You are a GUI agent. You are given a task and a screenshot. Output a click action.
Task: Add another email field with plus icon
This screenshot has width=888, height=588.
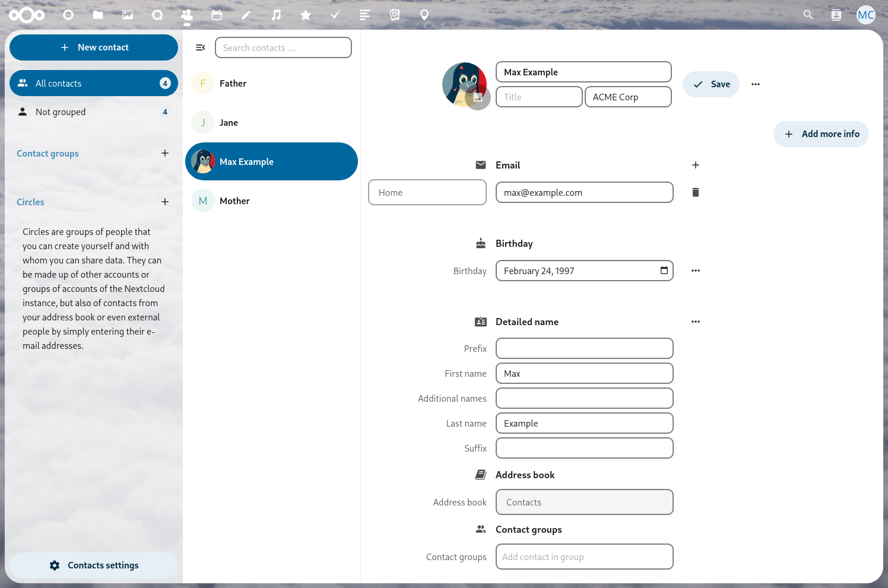(x=696, y=165)
